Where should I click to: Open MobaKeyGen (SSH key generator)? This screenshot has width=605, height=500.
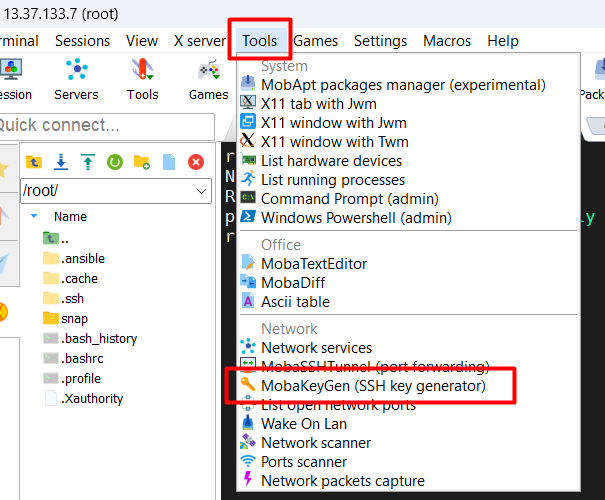(x=409, y=386)
